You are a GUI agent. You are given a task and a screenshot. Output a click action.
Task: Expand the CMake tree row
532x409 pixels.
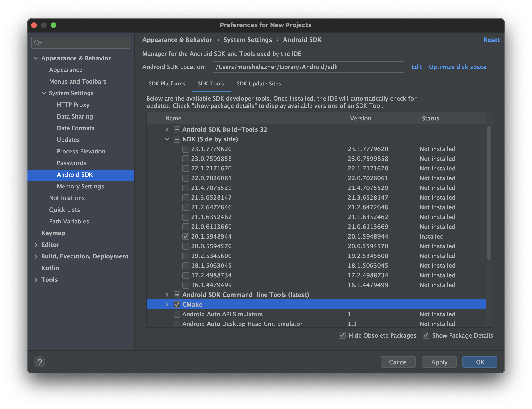click(167, 304)
